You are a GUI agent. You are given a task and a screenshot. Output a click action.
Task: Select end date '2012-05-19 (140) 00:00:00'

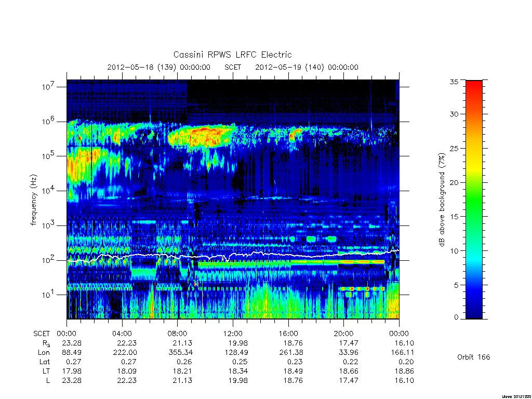coord(307,67)
